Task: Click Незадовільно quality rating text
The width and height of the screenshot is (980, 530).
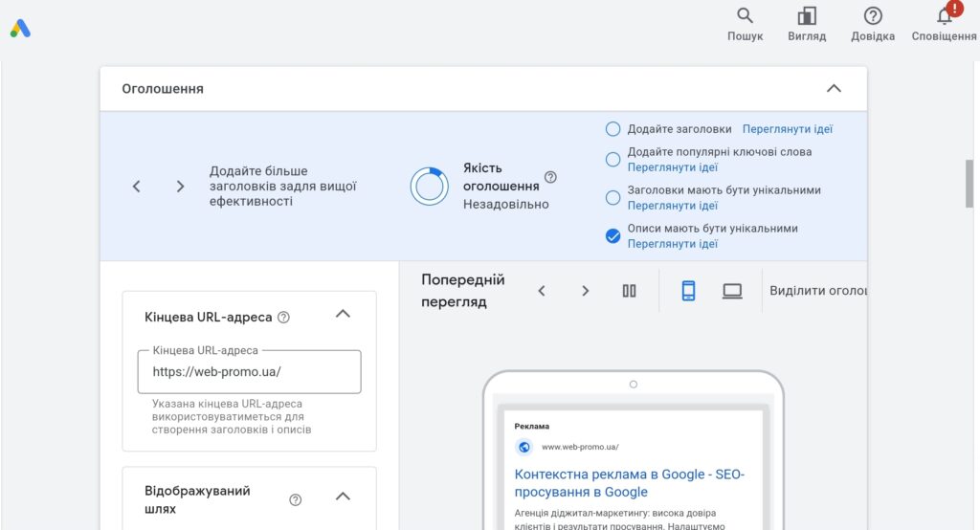Action: click(505, 205)
